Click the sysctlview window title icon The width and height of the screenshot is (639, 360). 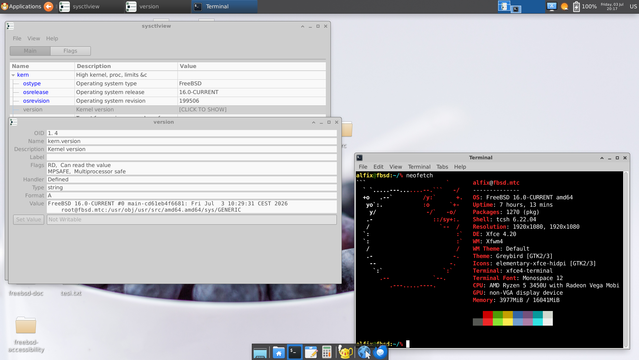coord(10,26)
